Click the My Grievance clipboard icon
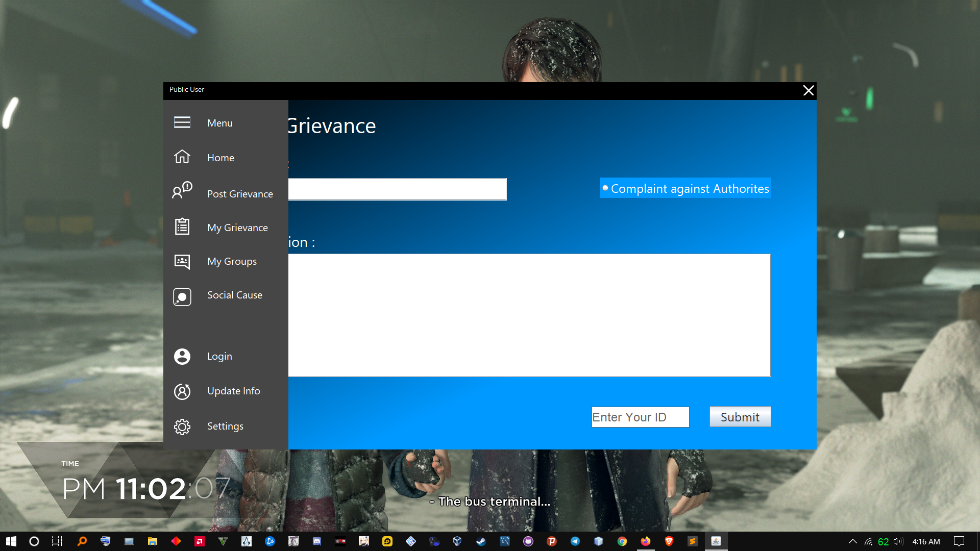The width and height of the screenshot is (980, 551). point(182,227)
